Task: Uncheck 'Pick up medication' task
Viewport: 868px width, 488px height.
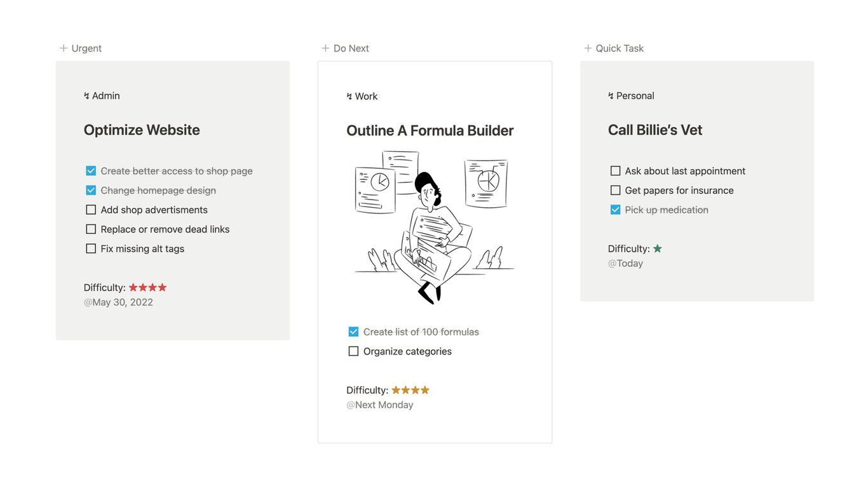Action: tap(615, 210)
